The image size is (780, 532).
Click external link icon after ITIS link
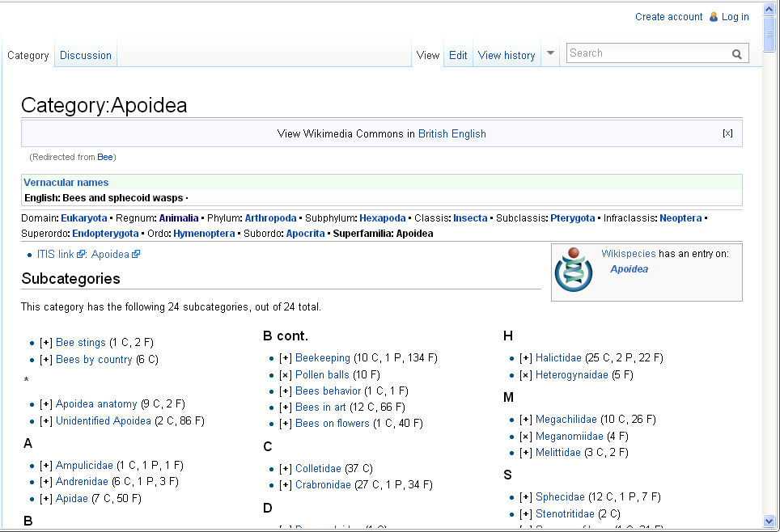pos(81,255)
